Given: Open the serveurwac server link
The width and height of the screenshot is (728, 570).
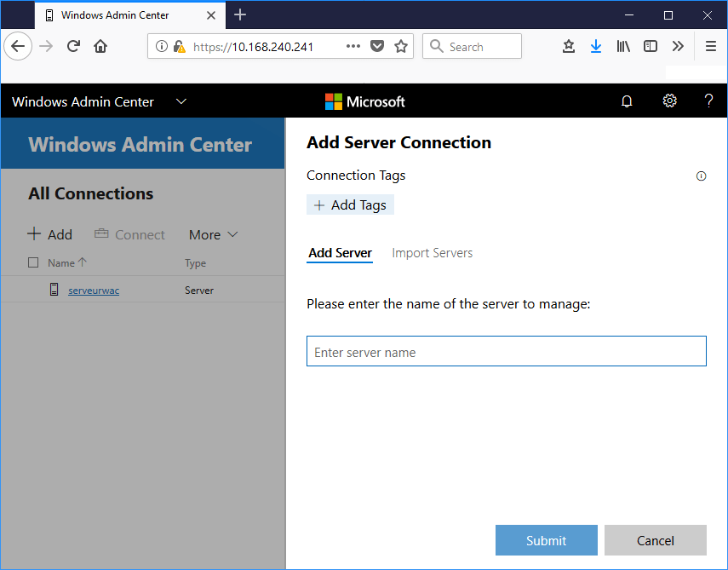Looking at the screenshot, I should click(x=94, y=291).
